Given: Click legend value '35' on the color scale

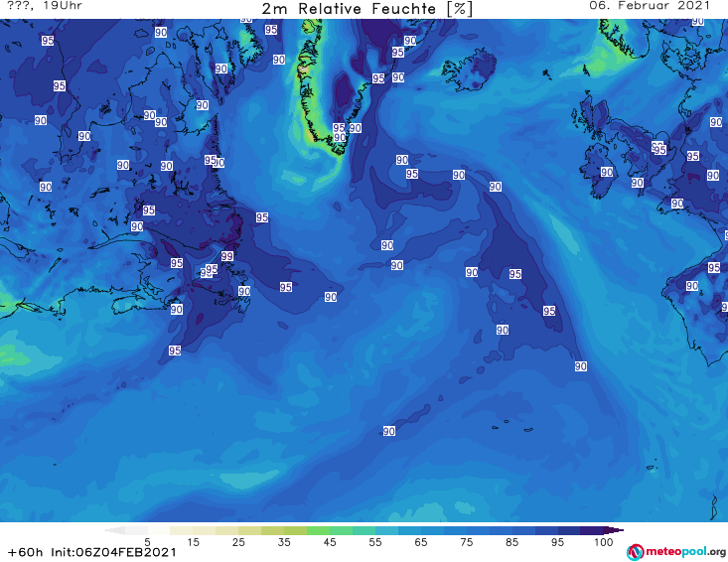Looking at the screenshot, I should pyautogui.click(x=284, y=542).
